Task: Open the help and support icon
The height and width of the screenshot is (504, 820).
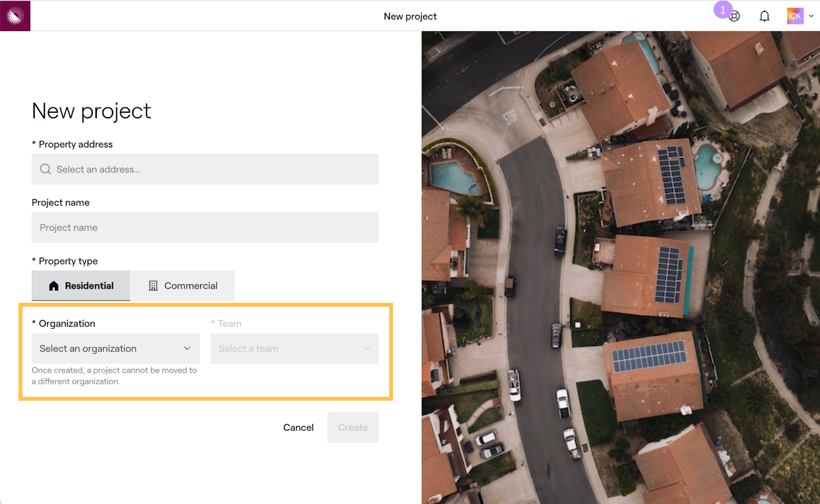Action: click(735, 17)
